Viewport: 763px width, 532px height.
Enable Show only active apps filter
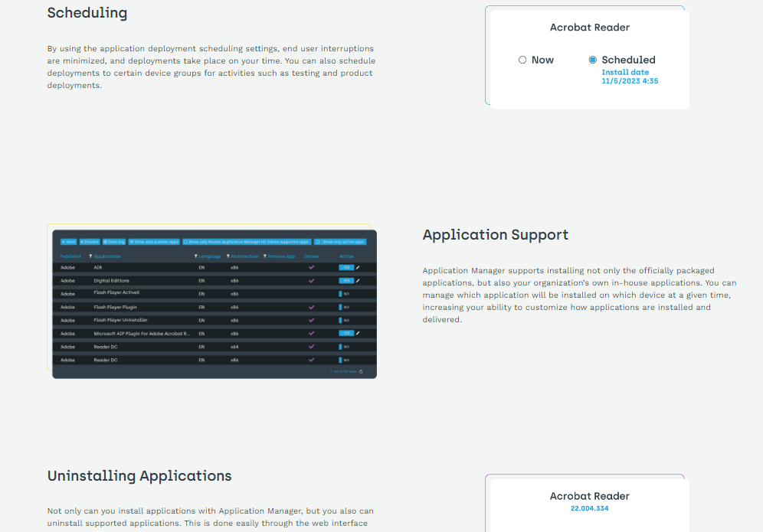pos(341,240)
